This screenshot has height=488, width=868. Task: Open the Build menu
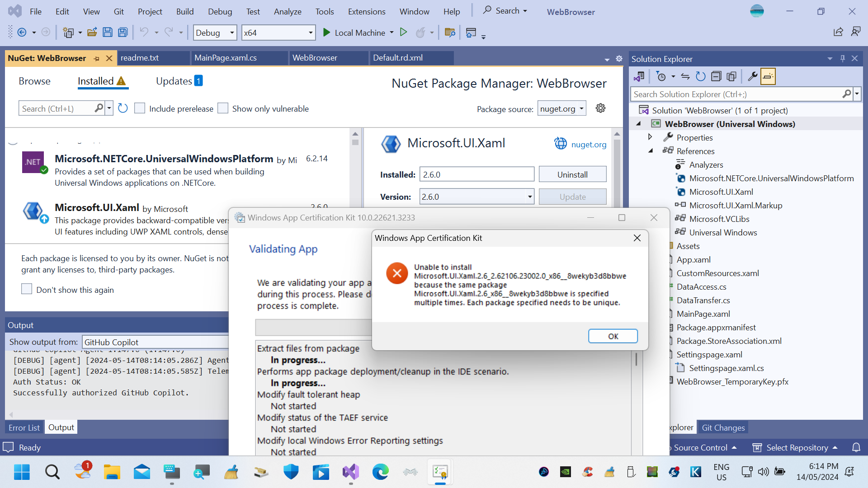pos(184,11)
